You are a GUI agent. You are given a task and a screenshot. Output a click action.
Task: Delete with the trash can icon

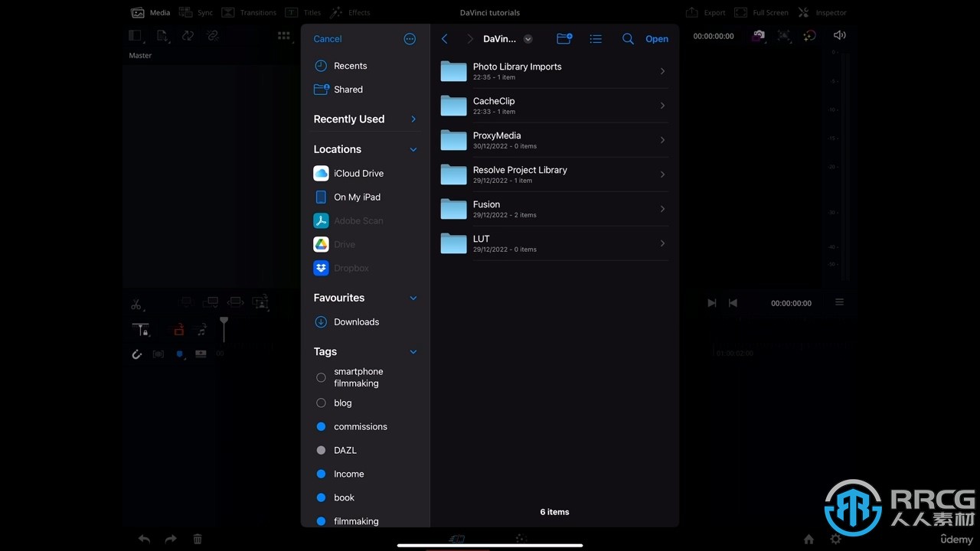[198, 539]
